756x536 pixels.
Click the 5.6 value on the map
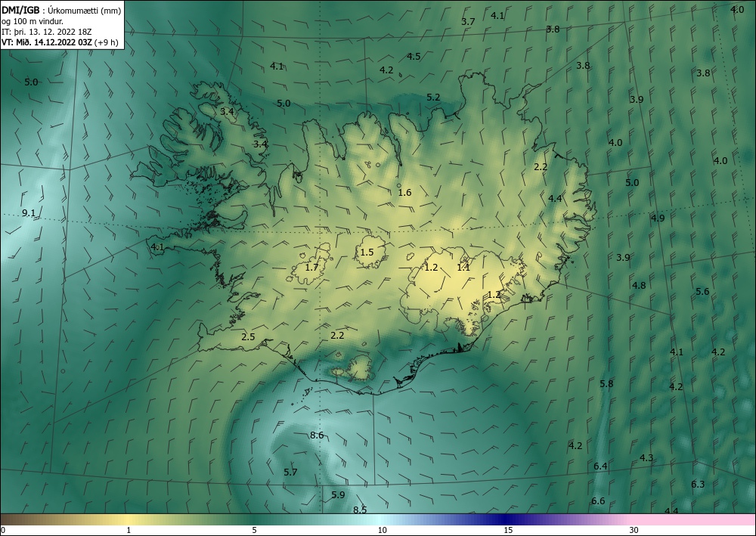click(x=702, y=291)
